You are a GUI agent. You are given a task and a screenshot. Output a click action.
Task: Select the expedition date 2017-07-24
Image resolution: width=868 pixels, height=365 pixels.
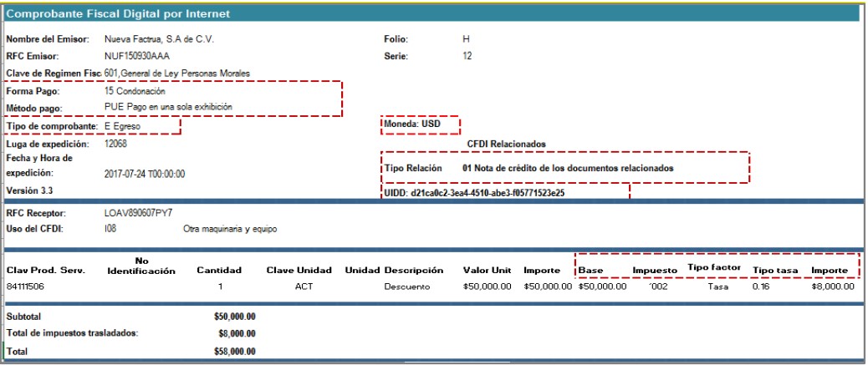144,174
